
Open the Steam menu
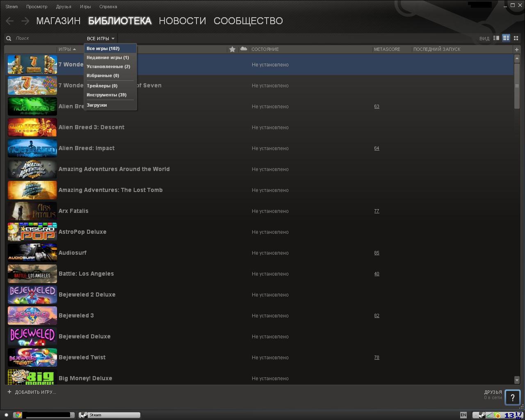pos(11,7)
